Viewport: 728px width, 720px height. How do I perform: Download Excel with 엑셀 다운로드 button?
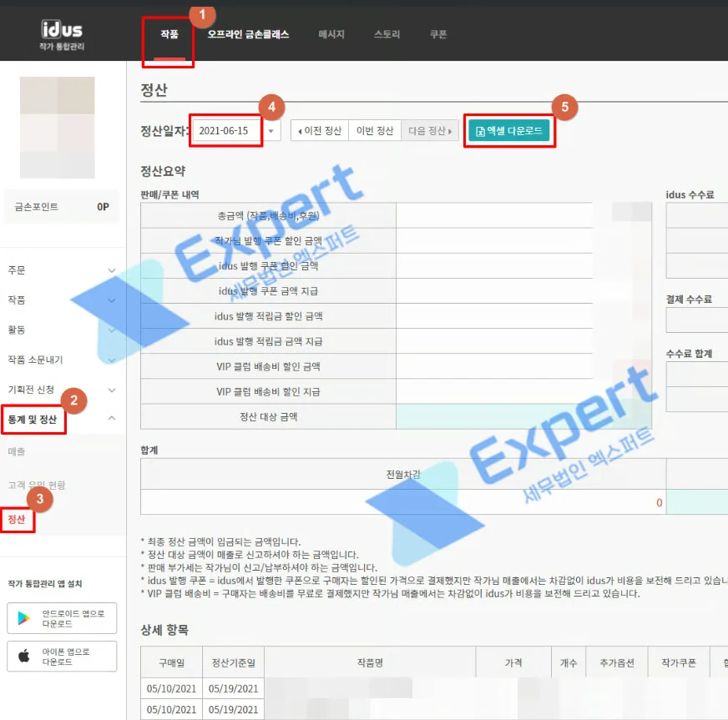[x=509, y=131]
